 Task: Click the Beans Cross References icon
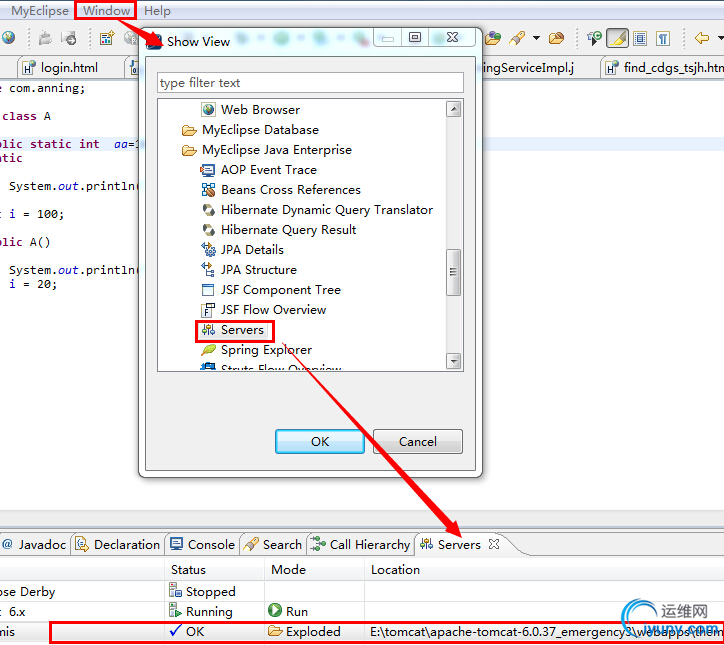point(208,190)
